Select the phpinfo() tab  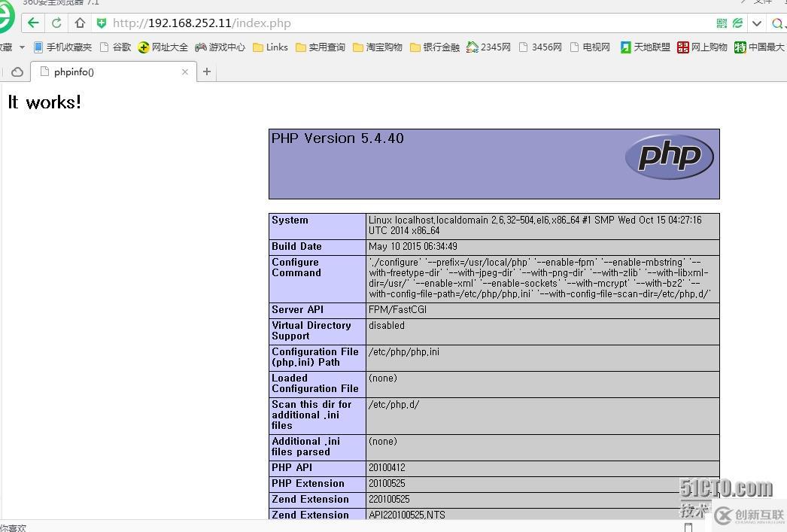click(114, 71)
